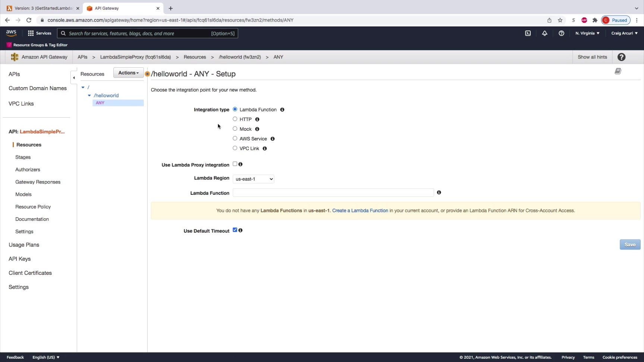Viewport: 644px width, 362px height.
Task: Open the browser tab list chevron
Action: tap(637, 8)
